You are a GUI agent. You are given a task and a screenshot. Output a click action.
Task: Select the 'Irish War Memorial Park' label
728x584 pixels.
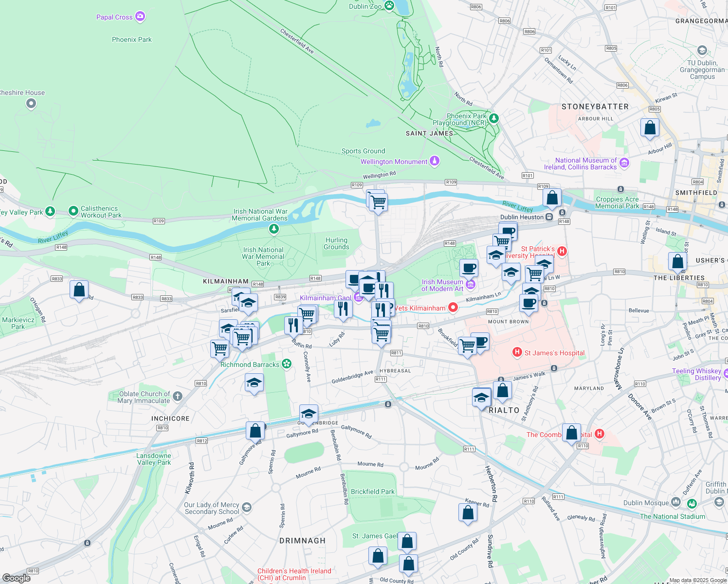coord(263,256)
